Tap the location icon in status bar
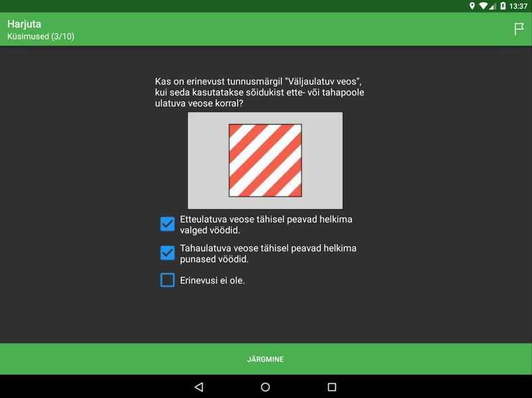Image resolution: width=532 pixels, height=398 pixels. (472, 6)
